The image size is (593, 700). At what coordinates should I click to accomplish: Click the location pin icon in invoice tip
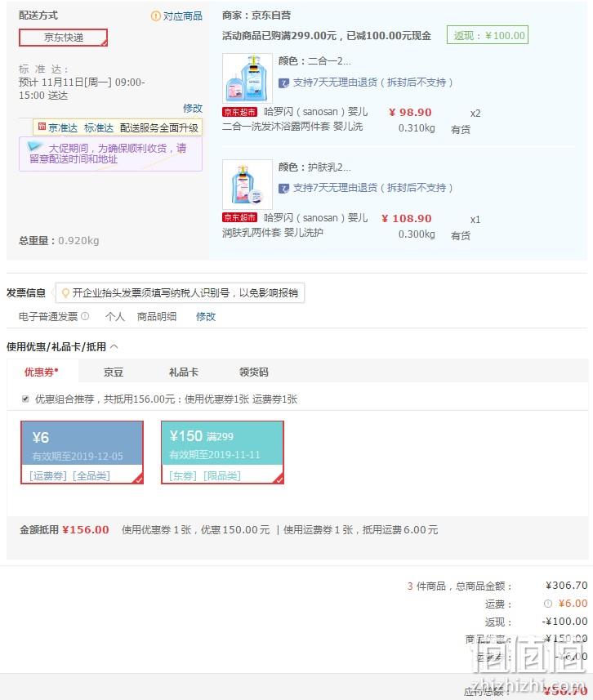click(65, 293)
